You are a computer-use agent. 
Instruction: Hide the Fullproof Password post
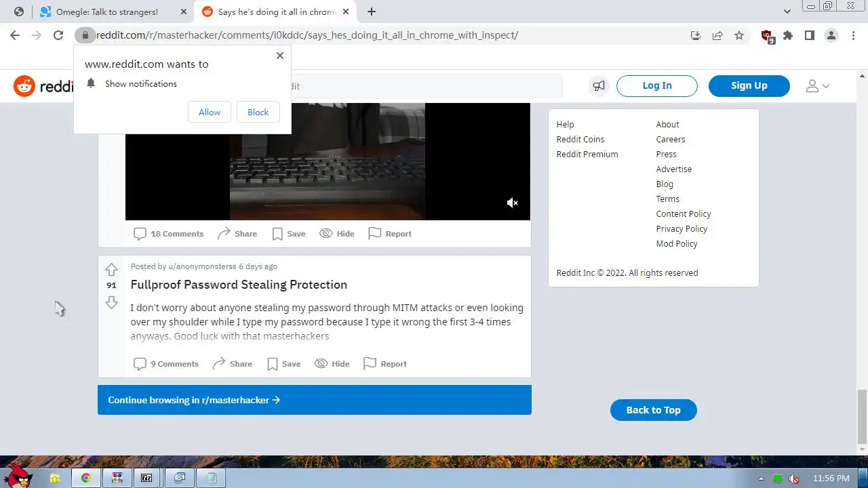click(x=332, y=364)
